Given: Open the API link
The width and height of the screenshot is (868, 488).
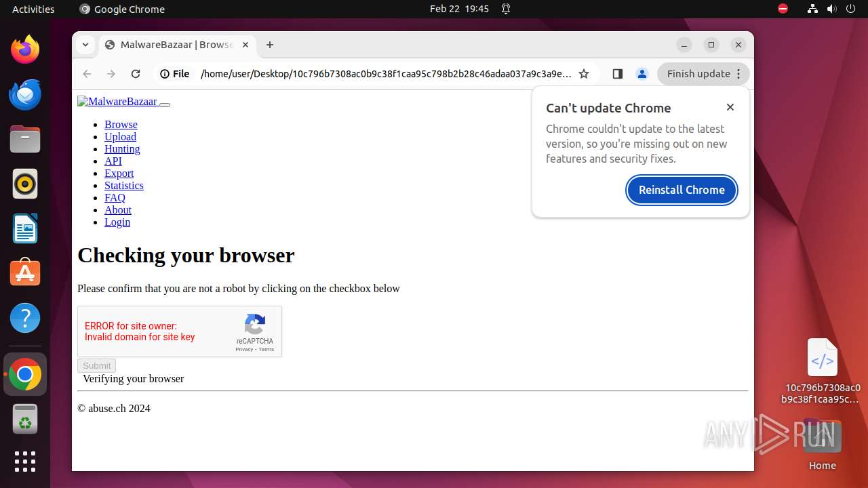Looking at the screenshot, I should [x=113, y=161].
